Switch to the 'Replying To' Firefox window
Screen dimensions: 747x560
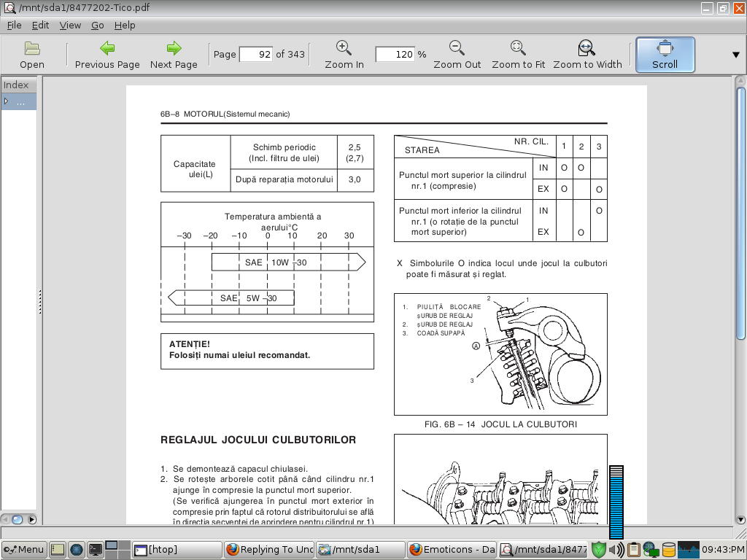(268, 550)
